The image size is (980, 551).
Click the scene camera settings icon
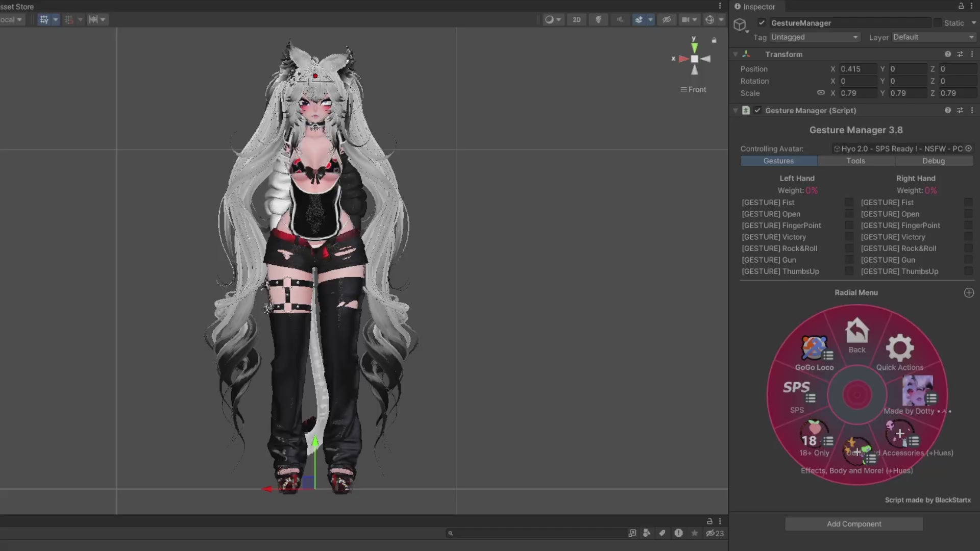(685, 19)
